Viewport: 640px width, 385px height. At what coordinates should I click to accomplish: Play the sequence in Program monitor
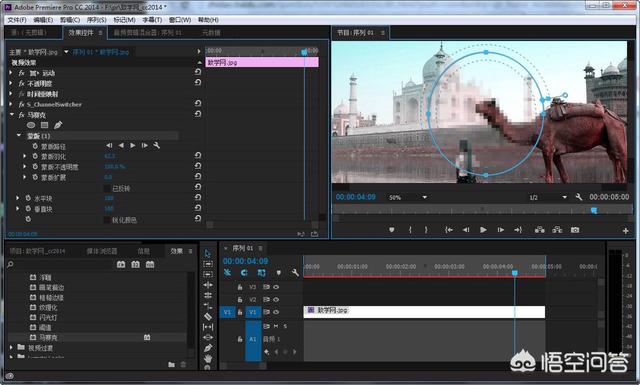(x=483, y=230)
